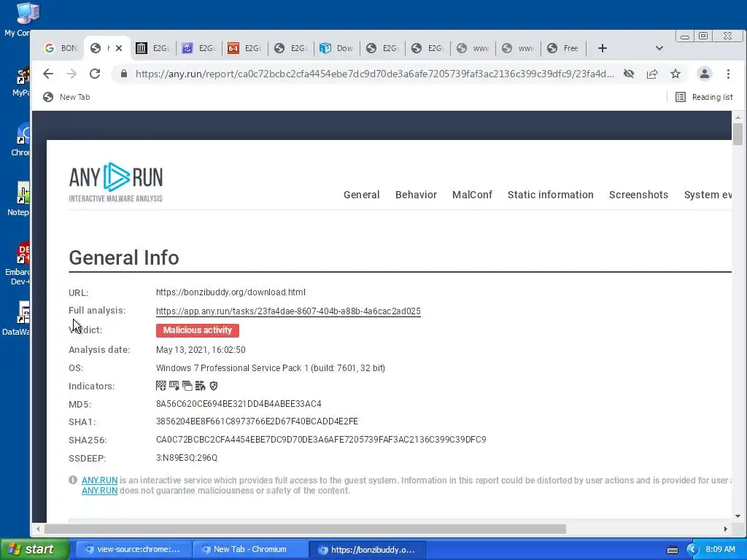Click the SHA1 hash value
This screenshot has height=560, width=747.
[x=257, y=421]
